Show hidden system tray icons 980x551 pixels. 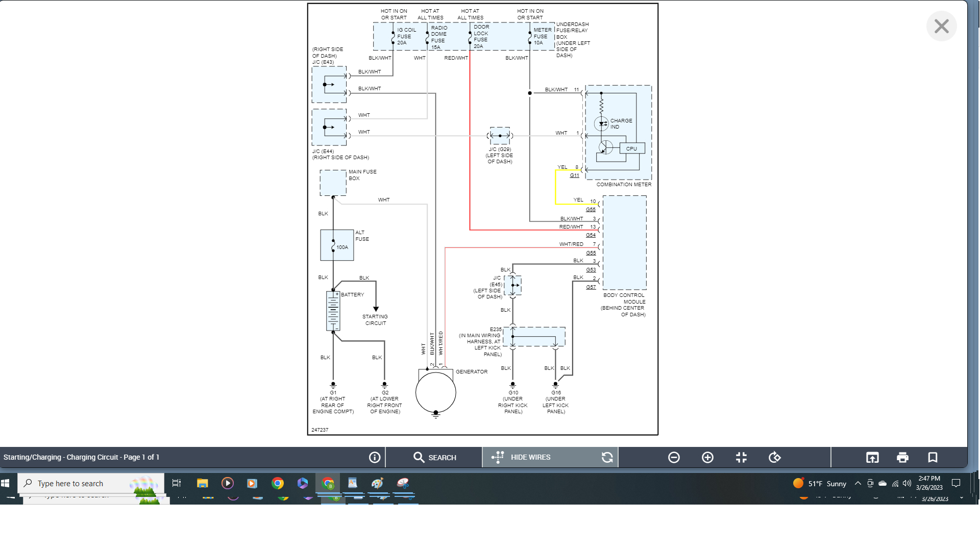coord(858,484)
